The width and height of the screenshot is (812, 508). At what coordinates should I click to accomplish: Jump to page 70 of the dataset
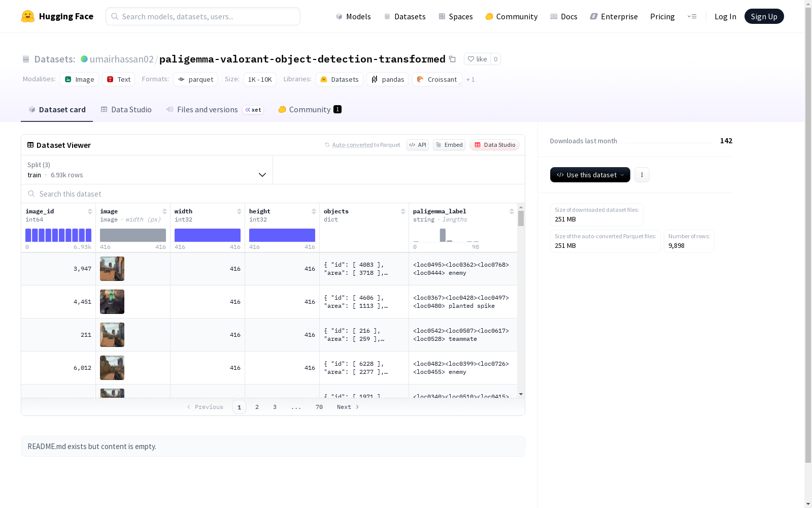[319, 407]
